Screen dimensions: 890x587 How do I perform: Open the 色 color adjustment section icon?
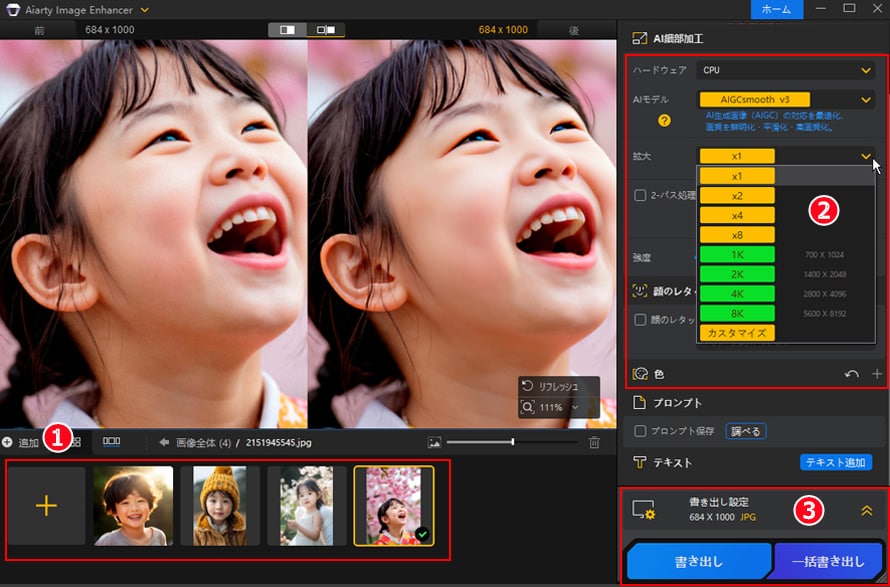(640, 374)
